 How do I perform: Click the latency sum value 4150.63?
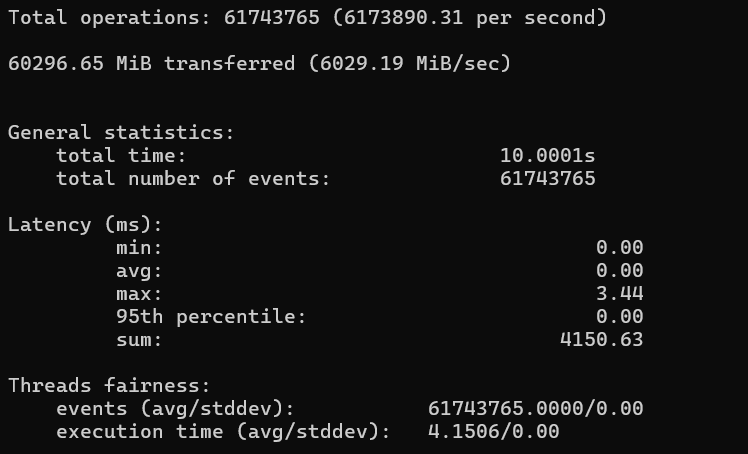point(601,340)
